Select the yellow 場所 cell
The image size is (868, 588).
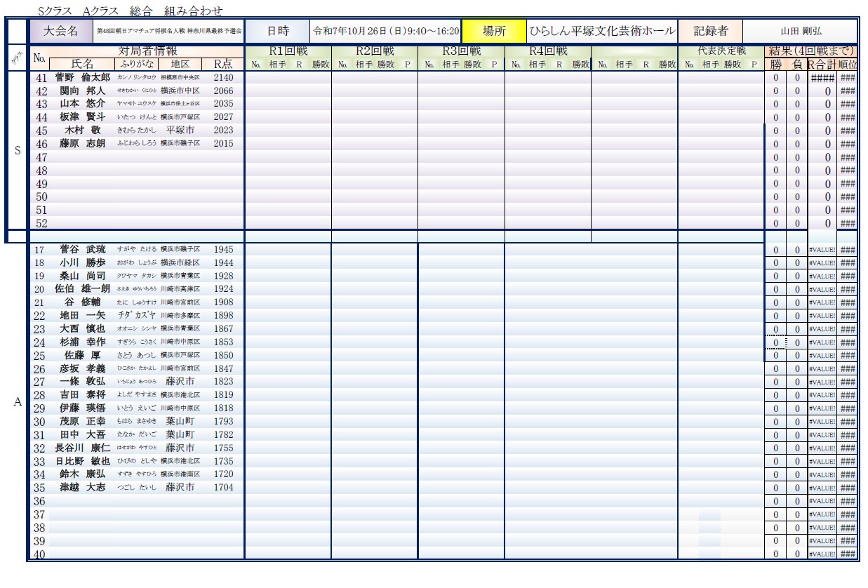click(494, 32)
